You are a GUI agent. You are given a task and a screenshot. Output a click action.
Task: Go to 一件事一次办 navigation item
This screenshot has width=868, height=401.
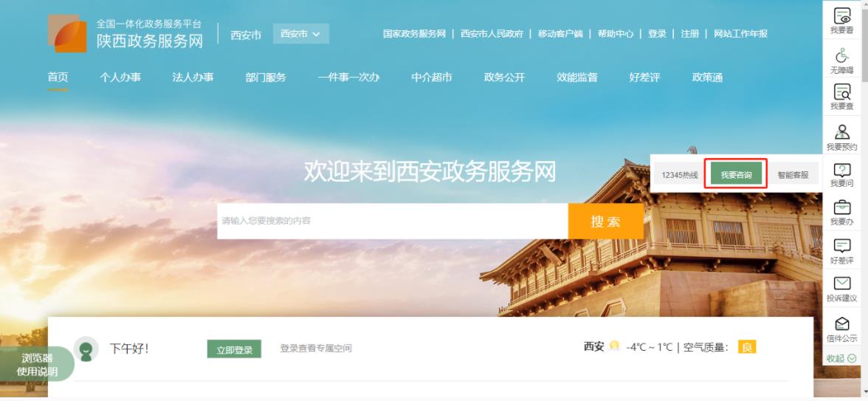pos(348,78)
